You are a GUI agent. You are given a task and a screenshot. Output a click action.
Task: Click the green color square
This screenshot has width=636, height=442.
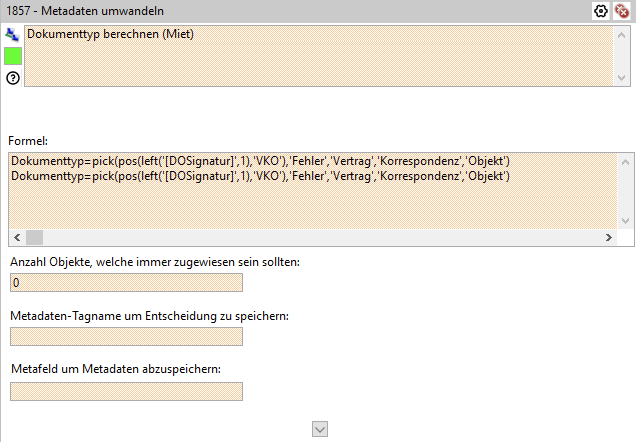point(13,55)
